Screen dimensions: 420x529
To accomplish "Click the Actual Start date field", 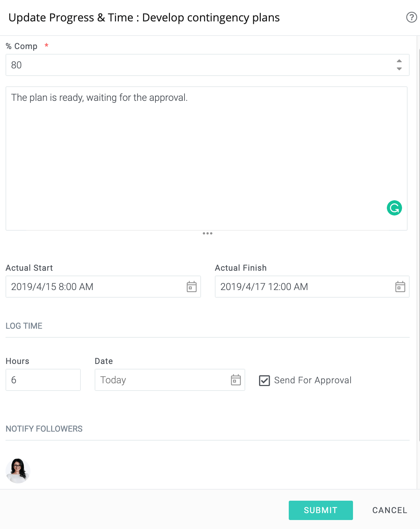I will [103, 287].
